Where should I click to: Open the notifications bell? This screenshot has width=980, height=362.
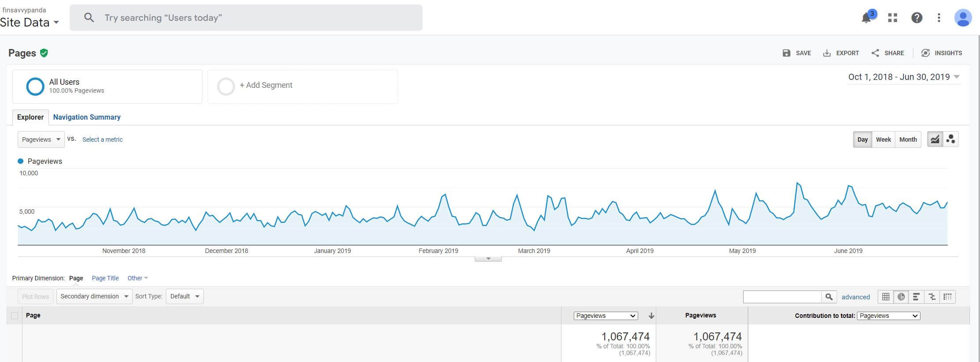tap(867, 18)
